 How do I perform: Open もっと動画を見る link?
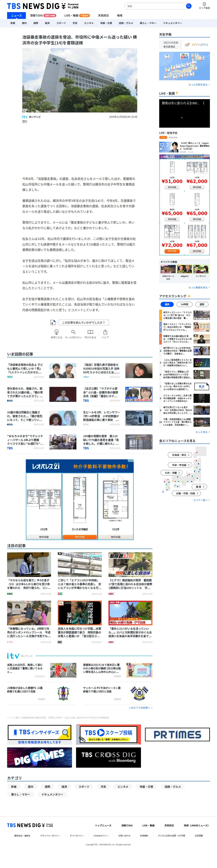tap(199, 287)
